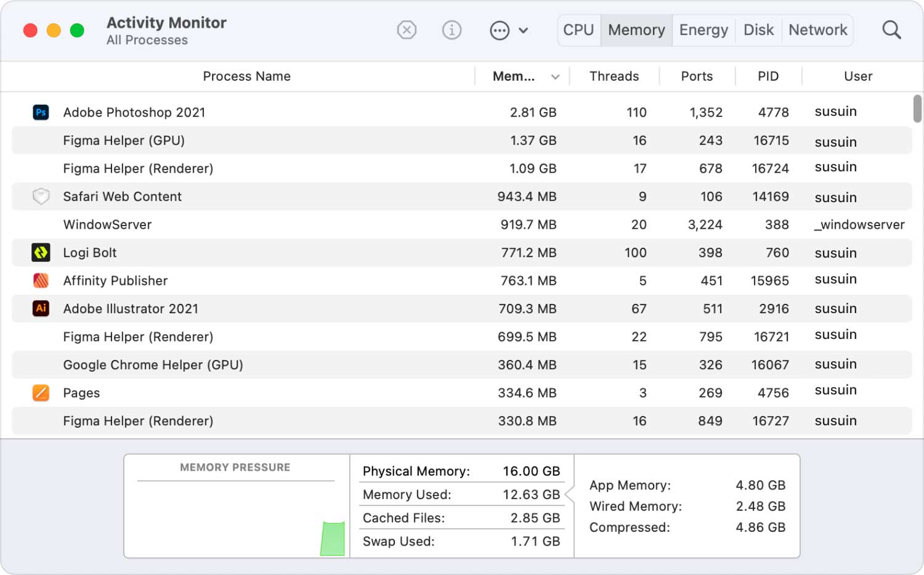Click the Physical Memory 16.00 GB value

pos(531,471)
